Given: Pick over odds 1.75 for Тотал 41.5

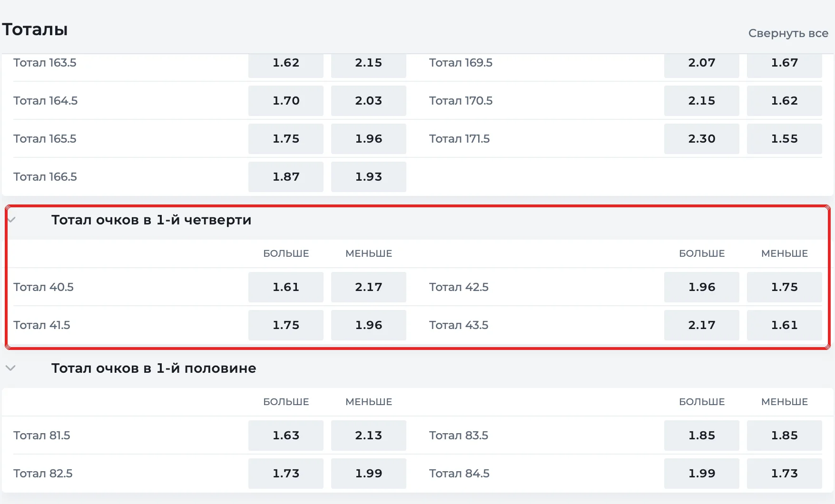Looking at the screenshot, I should [286, 325].
